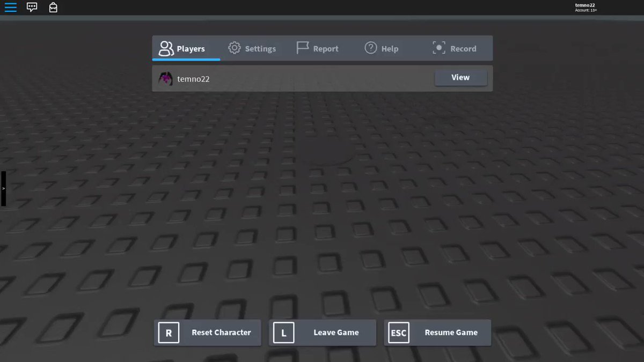This screenshot has width=644, height=362.
Task: Click the Leave Game button
Action: (x=323, y=333)
